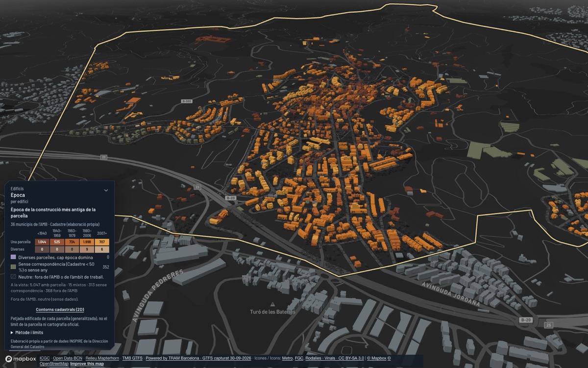Collapse the Edificis Època legend panel
The width and height of the screenshot is (588, 368).
[x=106, y=190]
